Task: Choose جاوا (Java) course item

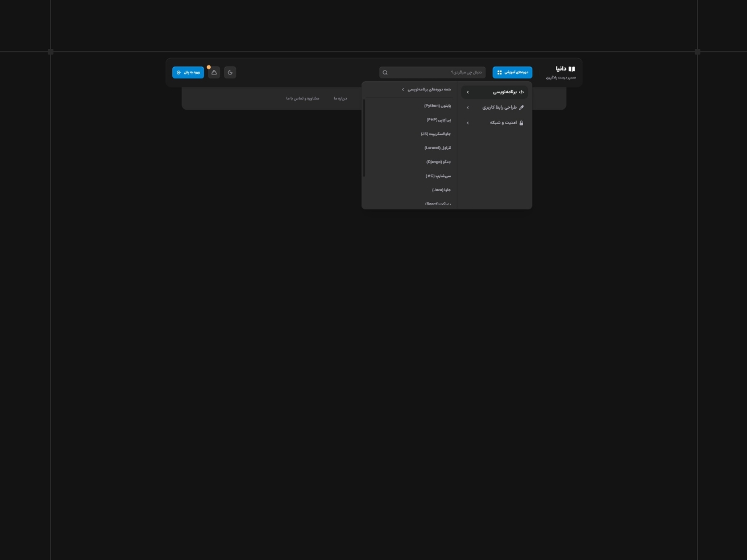Action: point(441,190)
